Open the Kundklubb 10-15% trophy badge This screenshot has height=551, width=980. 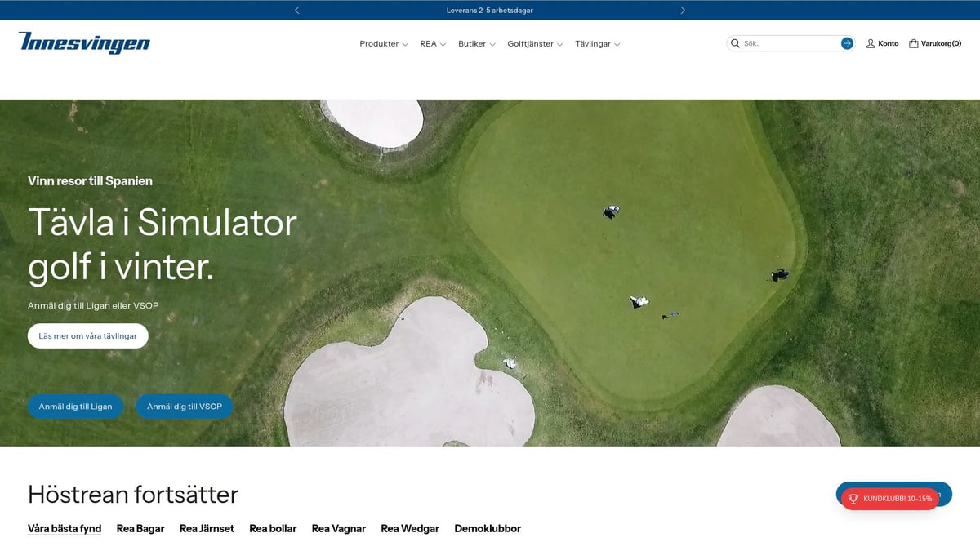(889, 498)
